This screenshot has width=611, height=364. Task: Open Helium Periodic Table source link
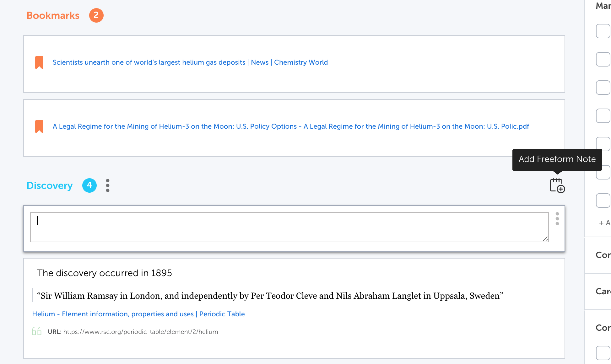[x=138, y=314]
